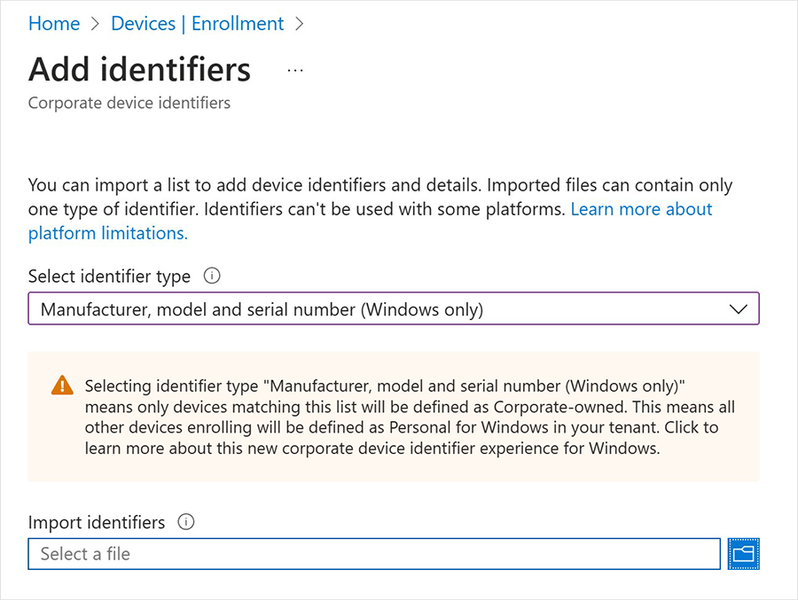Navigate to Devices | Enrollment breadcrumb
The width and height of the screenshot is (798, 600).
coord(197,24)
